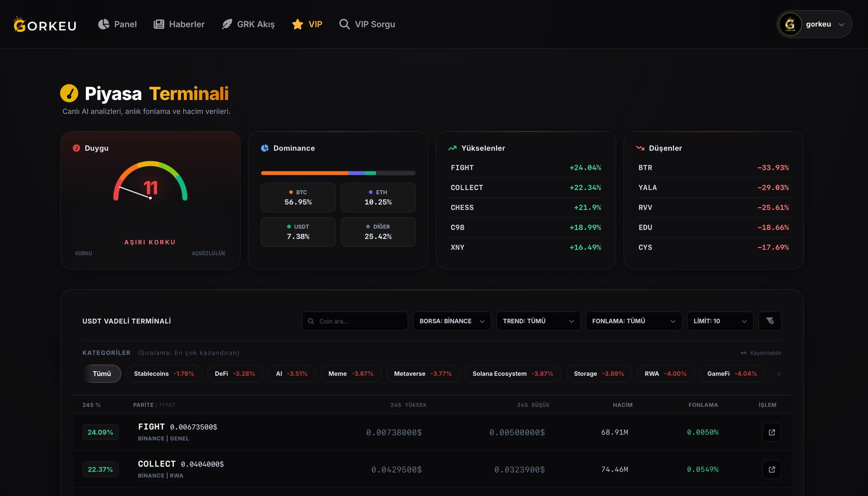Go to Haberler menu item
Image resolution: width=868 pixels, height=496 pixels.
(186, 24)
